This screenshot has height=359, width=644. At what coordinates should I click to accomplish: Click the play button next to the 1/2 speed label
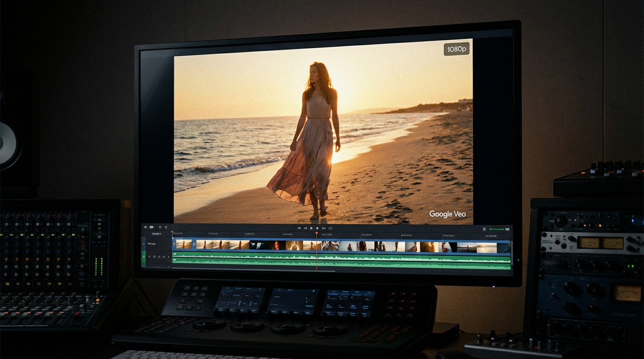pyautogui.click(x=311, y=228)
